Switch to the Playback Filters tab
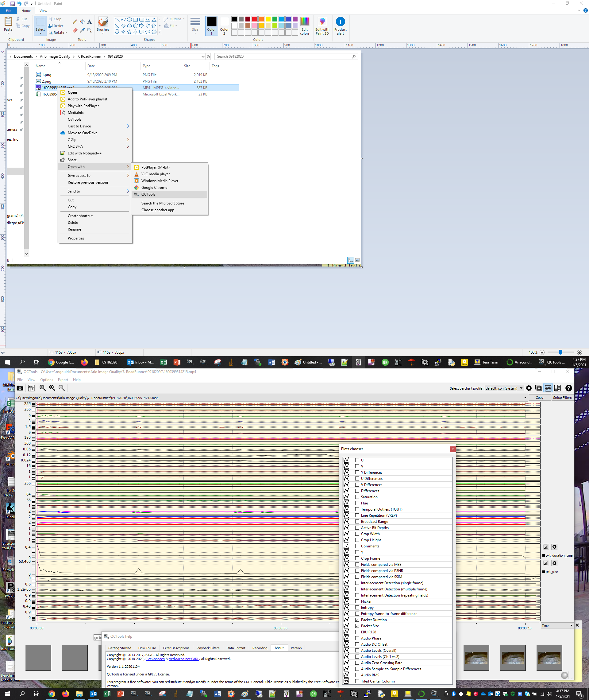 [208, 648]
